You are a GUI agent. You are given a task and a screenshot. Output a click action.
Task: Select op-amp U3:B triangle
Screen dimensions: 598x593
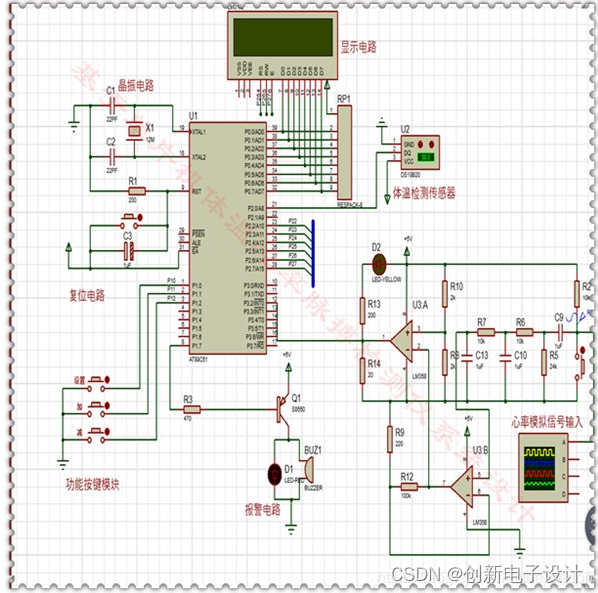(x=462, y=487)
